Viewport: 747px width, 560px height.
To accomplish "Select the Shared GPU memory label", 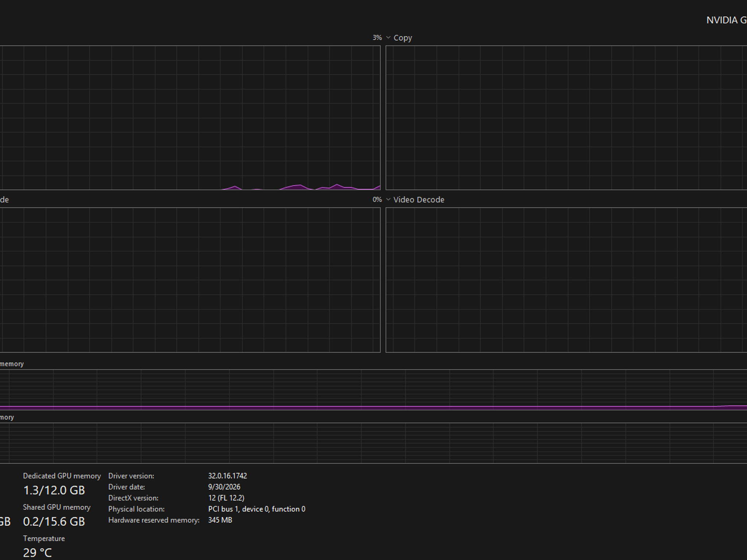I will (x=57, y=507).
